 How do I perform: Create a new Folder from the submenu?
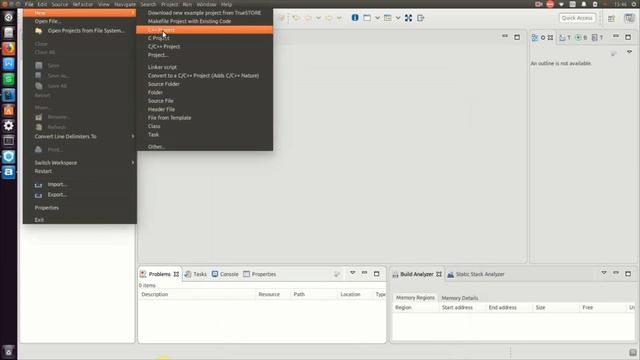155,93
